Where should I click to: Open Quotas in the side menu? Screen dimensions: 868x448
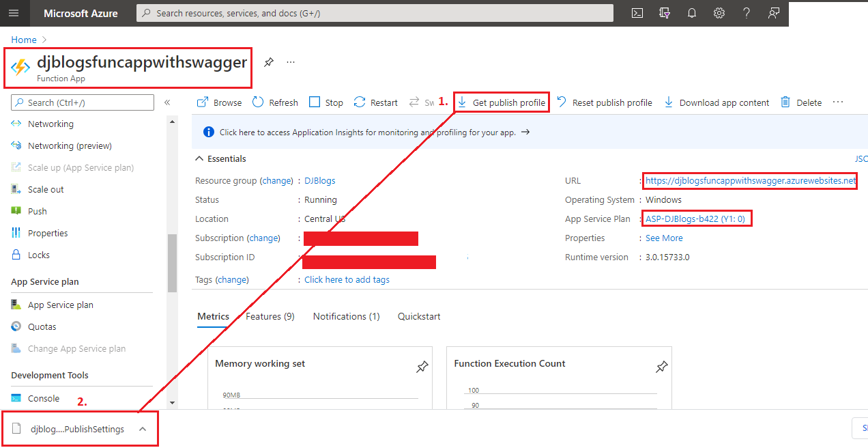42,326
